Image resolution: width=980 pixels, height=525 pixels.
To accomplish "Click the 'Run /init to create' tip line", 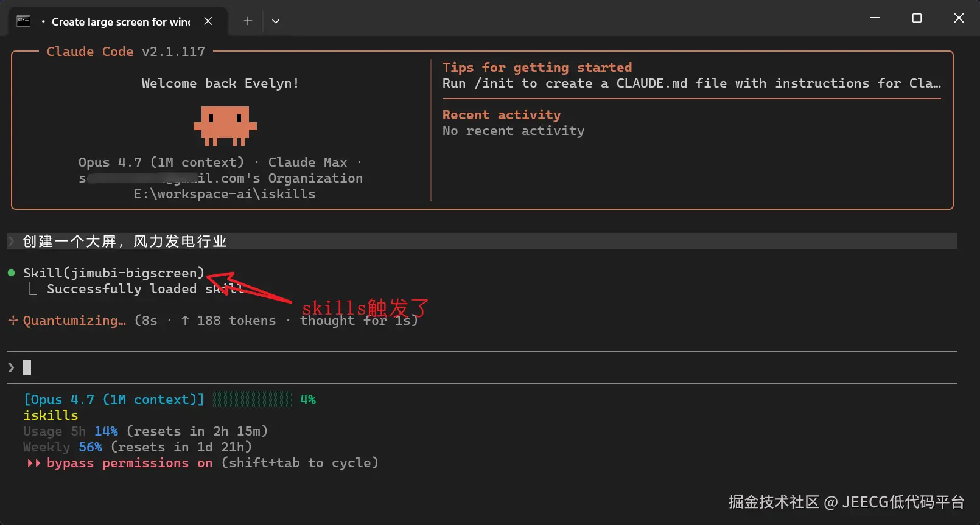I will click(691, 83).
